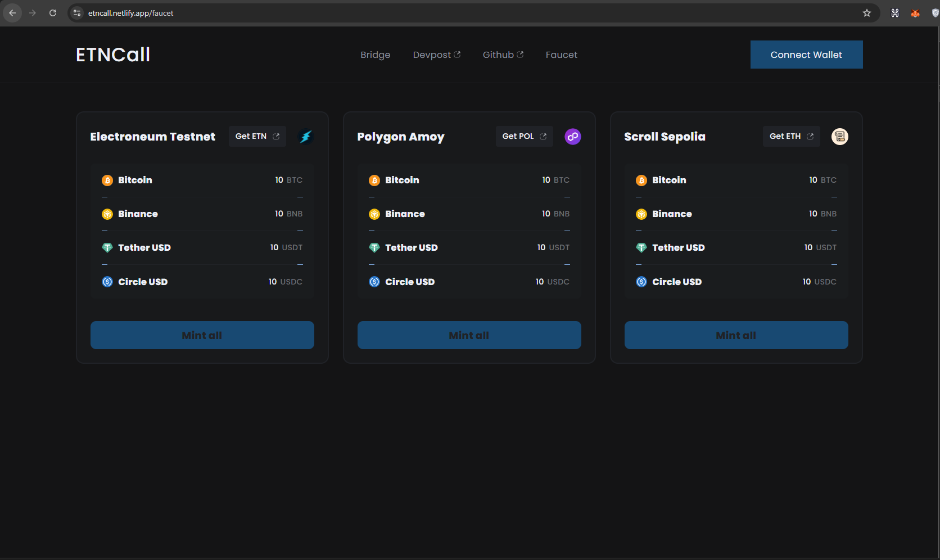Click the ETNCall logo to go home
The image size is (940, 560).
[x=113, y=55]
